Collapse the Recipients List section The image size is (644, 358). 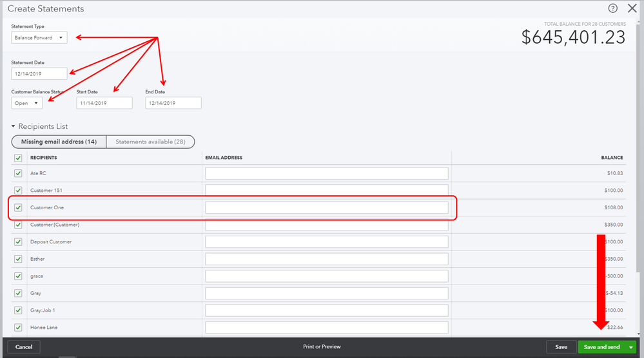(x=13, y=126)
